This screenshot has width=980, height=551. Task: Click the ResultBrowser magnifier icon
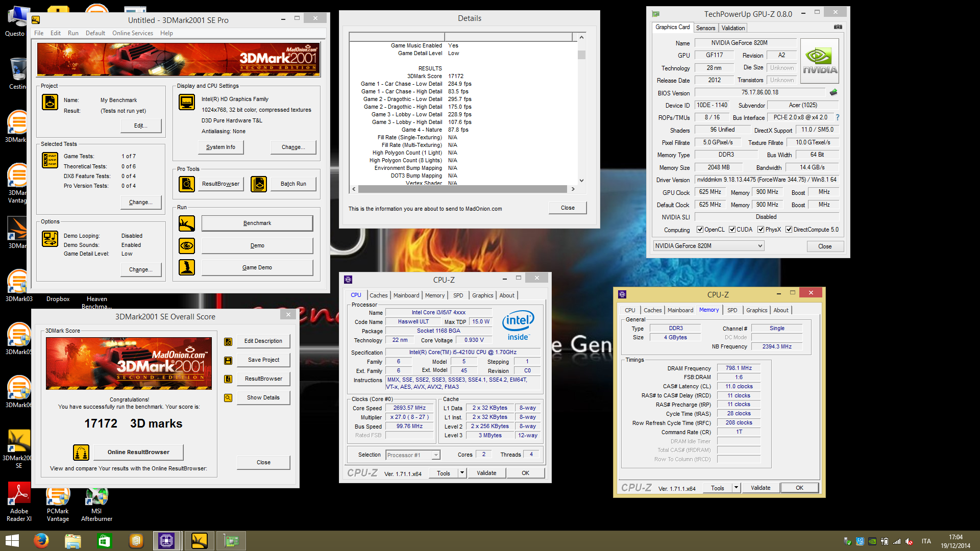pos(187,184)
